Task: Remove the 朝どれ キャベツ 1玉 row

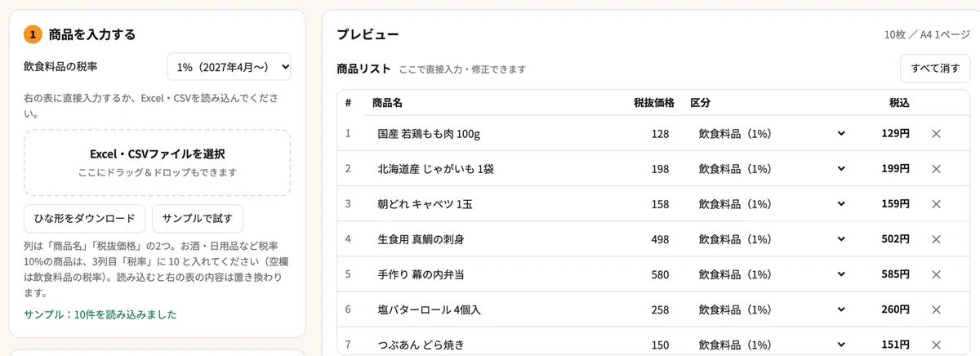Action: point(936,204)
